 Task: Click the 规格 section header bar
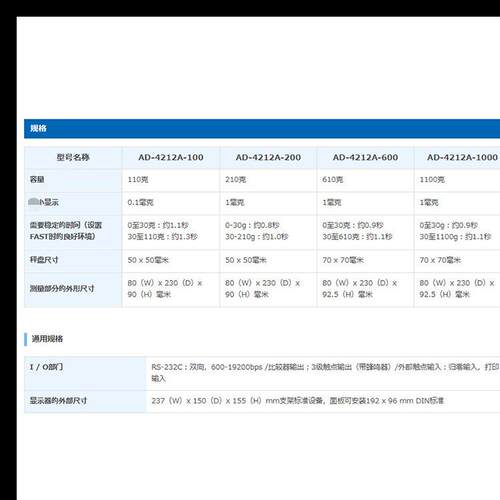point(262,128)
